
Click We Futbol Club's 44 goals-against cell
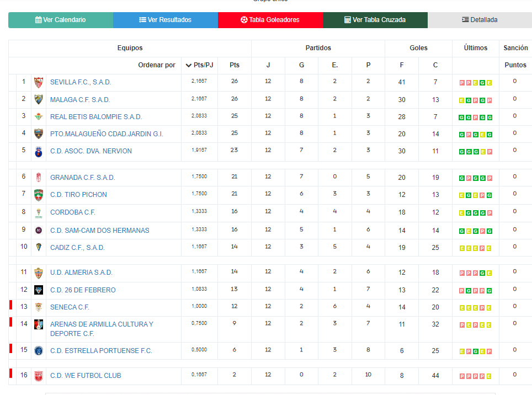435,376
